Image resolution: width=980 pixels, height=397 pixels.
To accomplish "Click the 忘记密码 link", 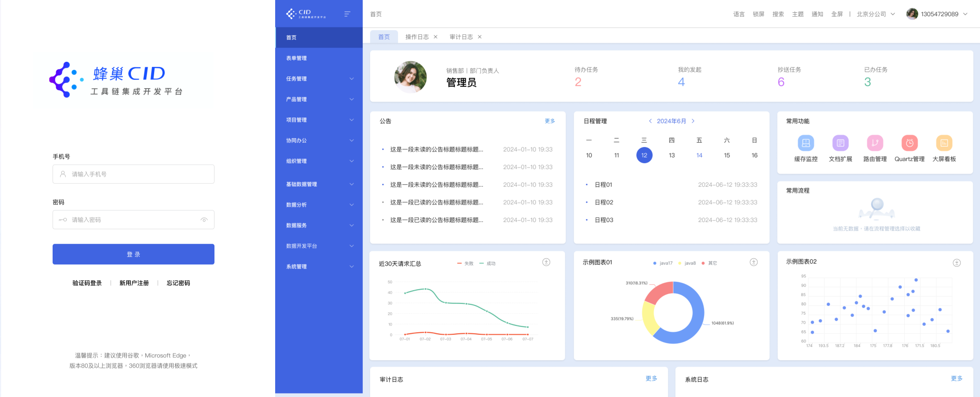I will click(x=178, y=283).
